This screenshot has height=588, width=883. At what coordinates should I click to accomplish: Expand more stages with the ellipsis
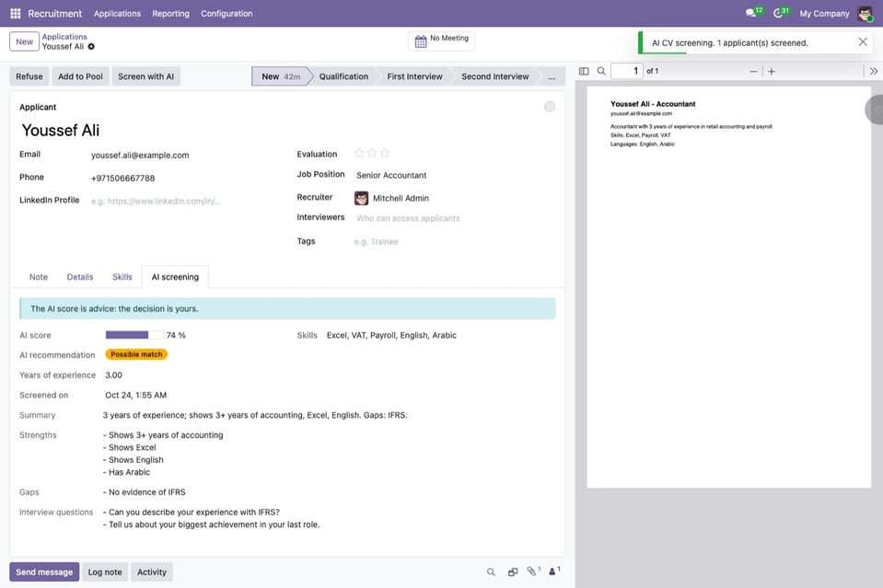tap(552, 76)
